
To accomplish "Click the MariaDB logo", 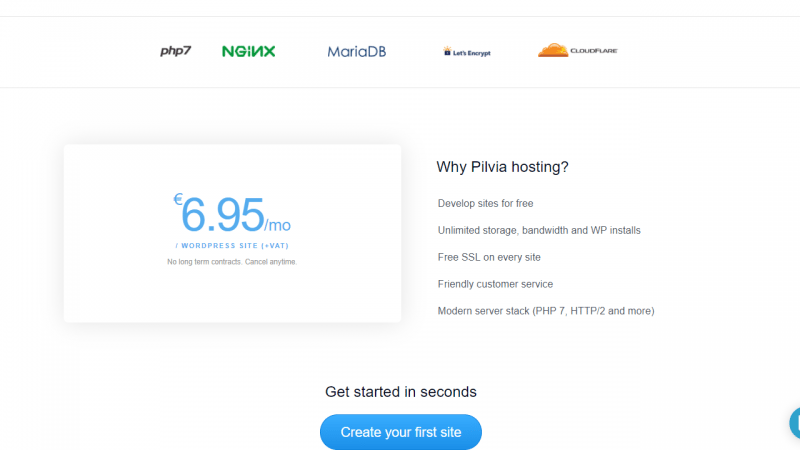I will tap(357, 52).
